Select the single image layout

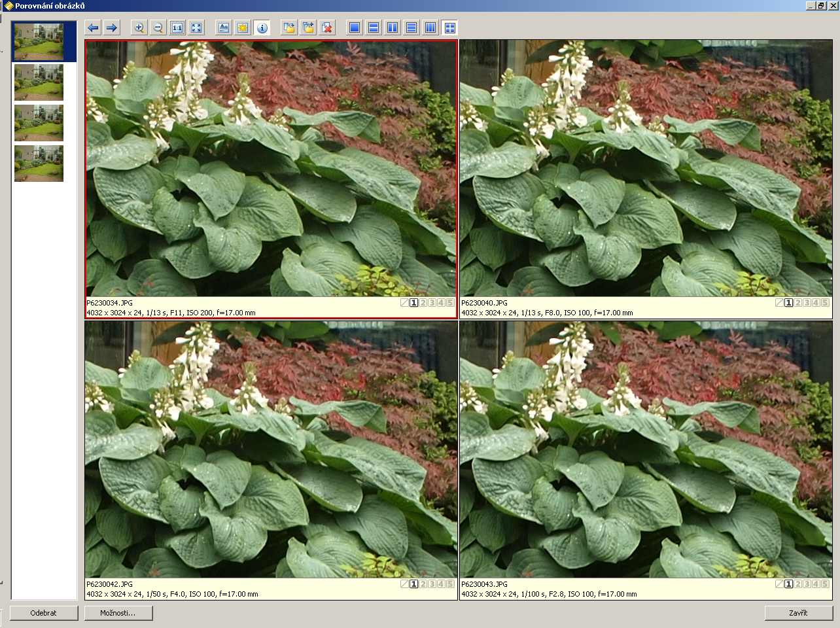pyautogui.click(x=355, y=27)
